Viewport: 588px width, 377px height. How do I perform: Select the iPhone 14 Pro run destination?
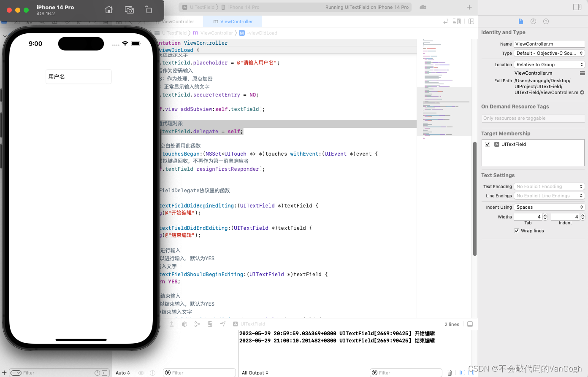coord(241,7)
